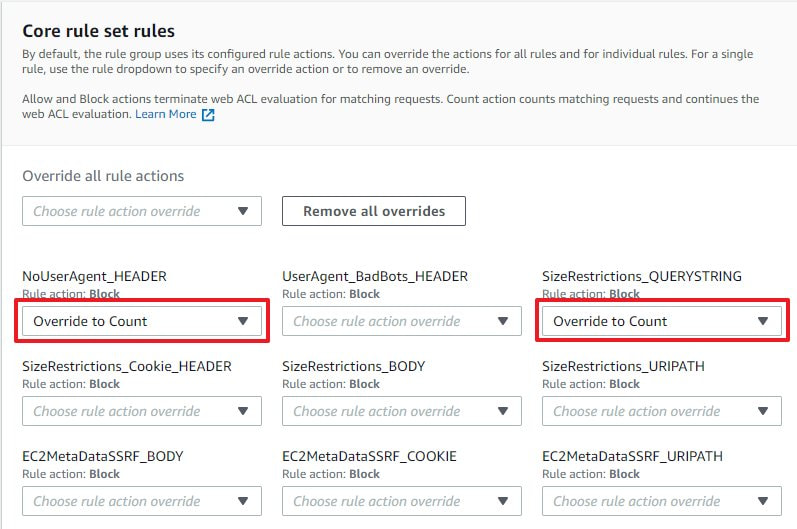
Task: Click the arrow on SizeRestrictions_QUERYSTRING dropdown
Action: 762,321
